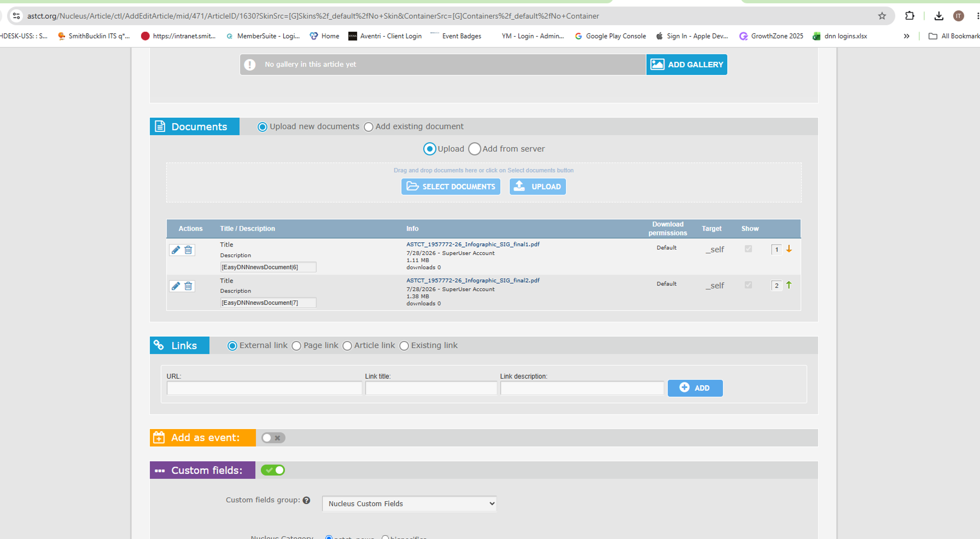Click the edit pencil for Infographic_SIG_final1.pdf
Image resolution: width=980 pixels, height=539 pixels.
(175, 250)
